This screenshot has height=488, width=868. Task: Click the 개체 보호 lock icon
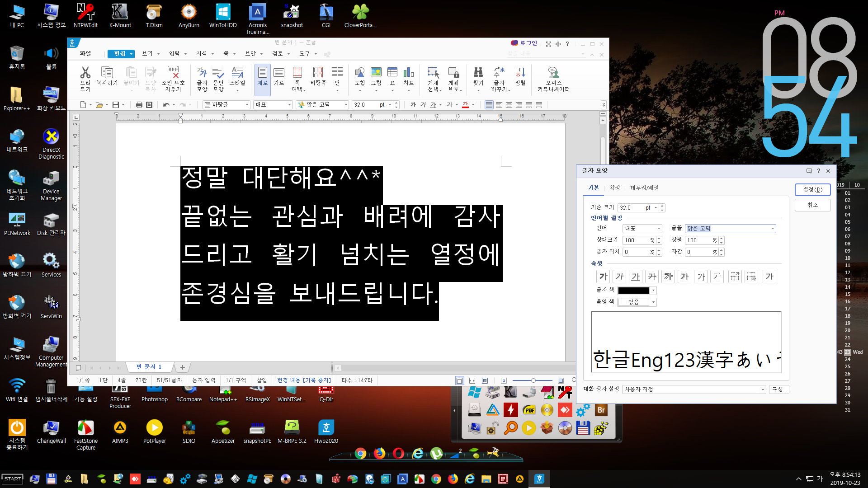tap(453, 79)
